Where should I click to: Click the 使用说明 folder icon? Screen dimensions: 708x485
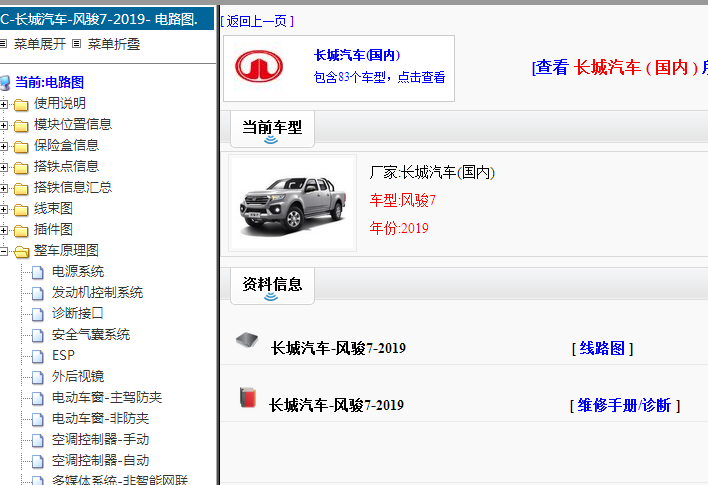pyautogui.click(x=21, y=105)
